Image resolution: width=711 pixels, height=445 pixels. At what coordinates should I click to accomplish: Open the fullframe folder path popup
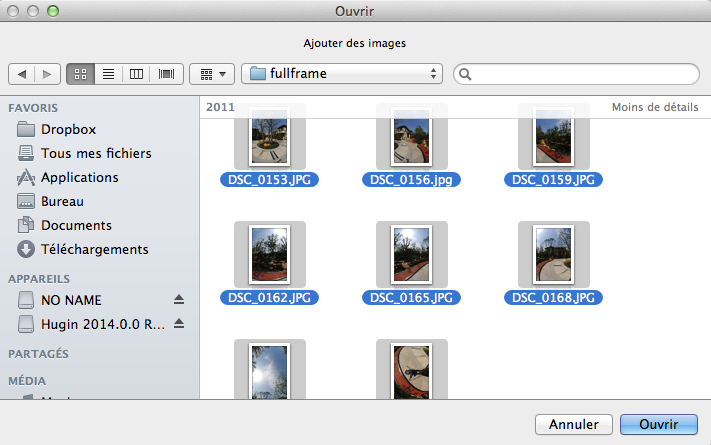(x=342, y=74)
